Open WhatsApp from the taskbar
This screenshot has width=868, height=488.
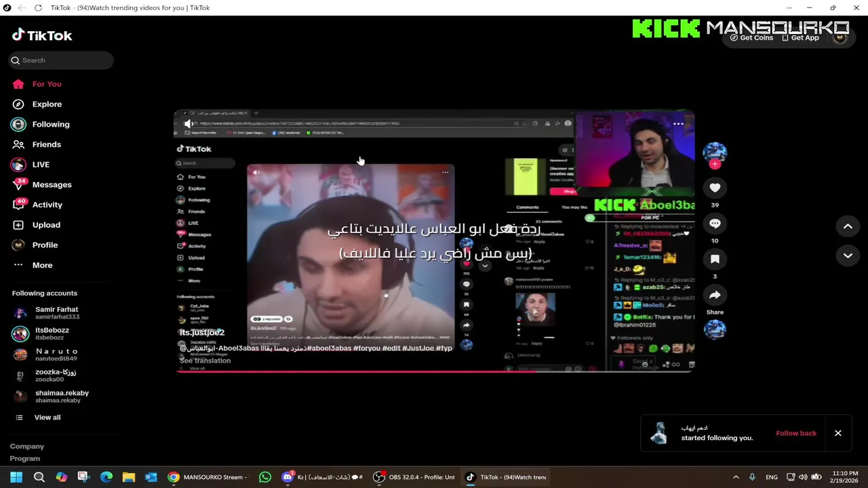pyautogui.click(x=265, y=477)
